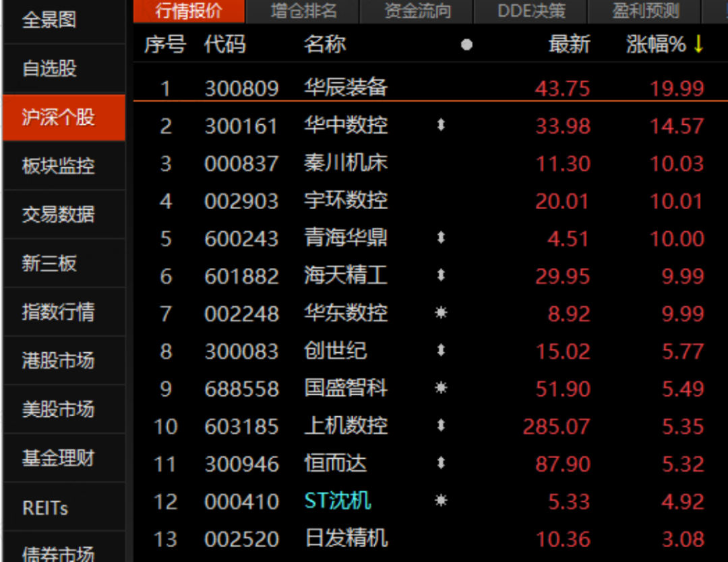Click latest price 285.07
This screenshot has width=728, height=562.
556,427
